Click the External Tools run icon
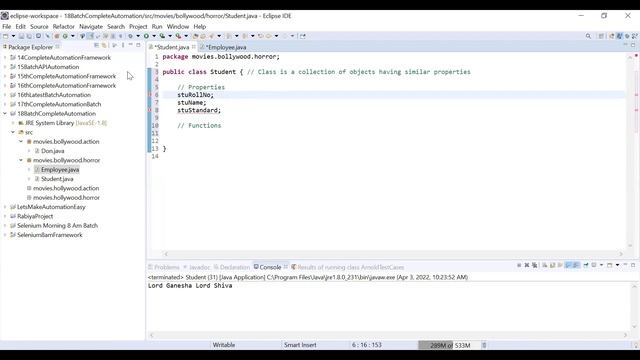Viewport: 640px width, 360px height. point(178,36)
